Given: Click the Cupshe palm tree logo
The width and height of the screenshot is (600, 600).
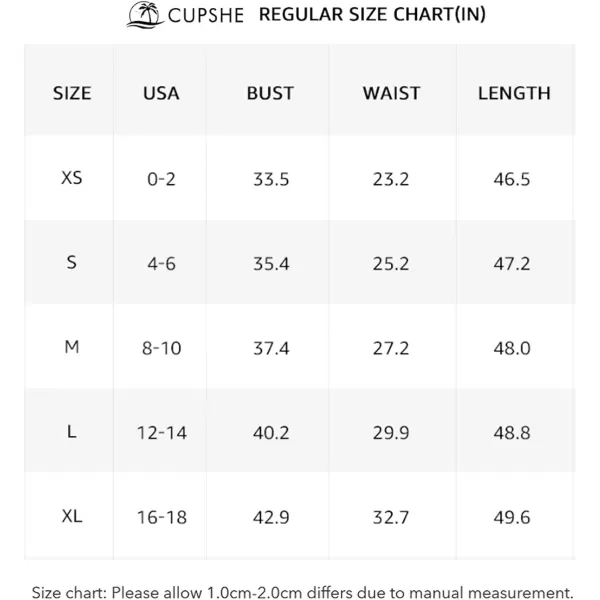Looking at the screenshot, I should coord(145,15).
